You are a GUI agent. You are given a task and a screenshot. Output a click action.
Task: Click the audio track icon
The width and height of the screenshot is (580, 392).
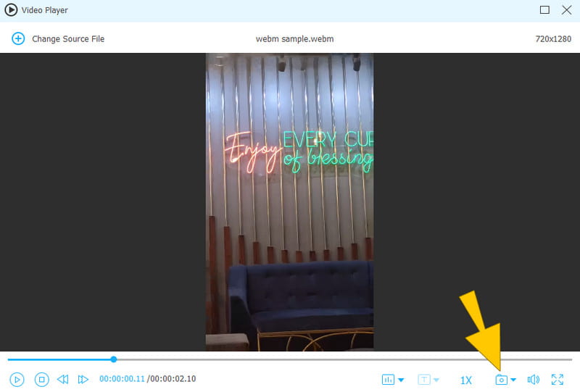[x=388, y=380]
